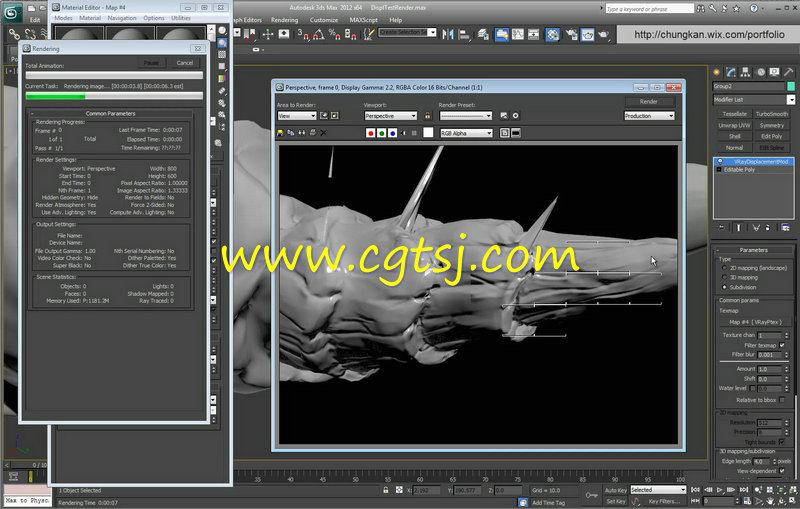The width and height of the screenshot is (800, 509).
Task: Open Options menu in Material Editor
Action: [x=154, y=18]
